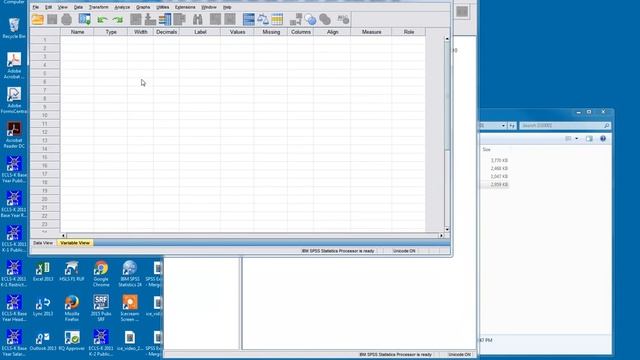
Task: Click the Run descriptive statistics icon
Action: 180,19
